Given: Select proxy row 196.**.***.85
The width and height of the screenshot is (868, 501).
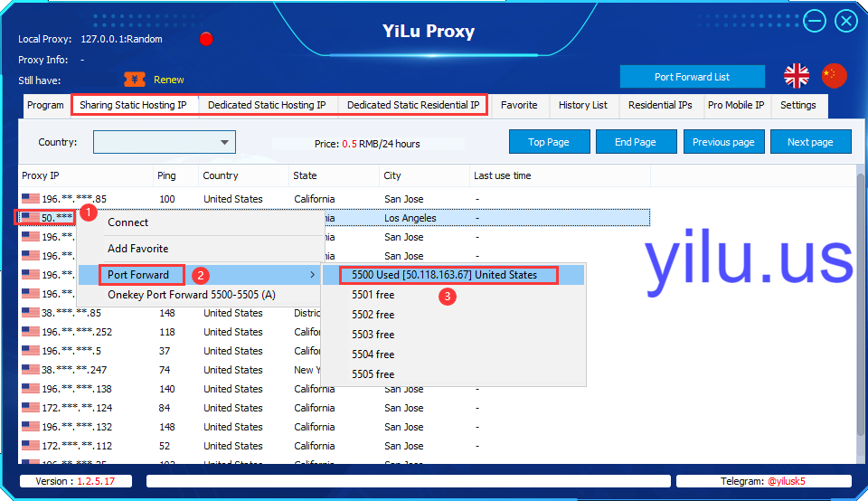Looking at the screenshot, I should pos(335,198).
